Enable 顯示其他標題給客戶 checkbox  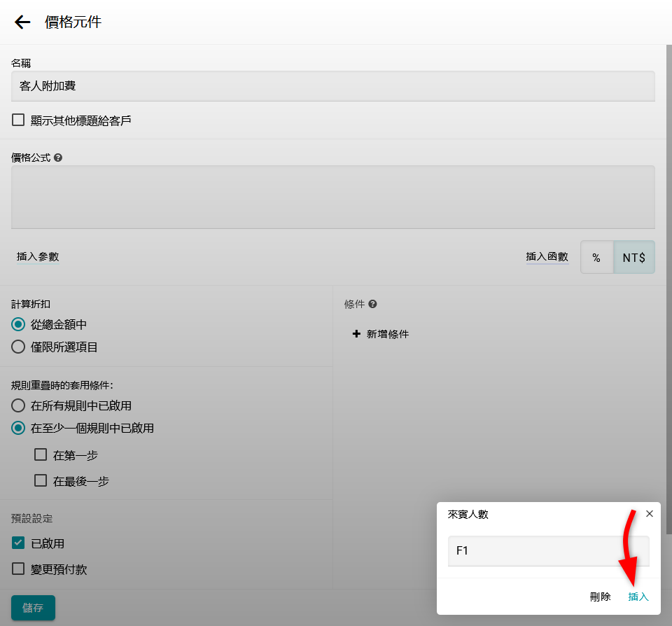pyautogui.click(x=18, y=120)
